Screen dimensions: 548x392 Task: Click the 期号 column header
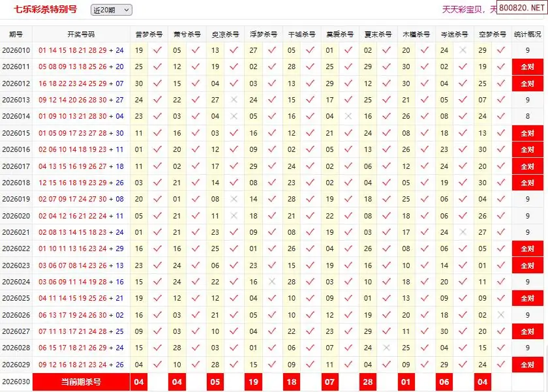coord(16,34)
